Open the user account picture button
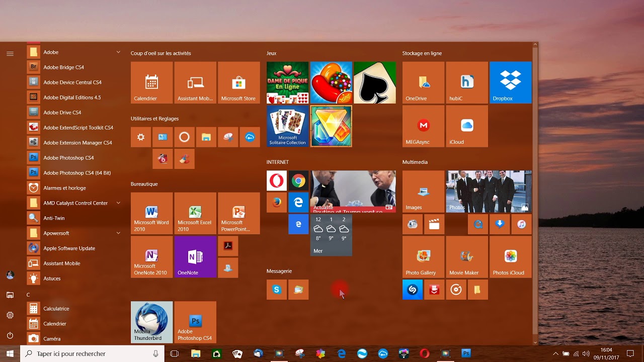The width and height of the screenshot is (644, 362). [x=10, y=275]
